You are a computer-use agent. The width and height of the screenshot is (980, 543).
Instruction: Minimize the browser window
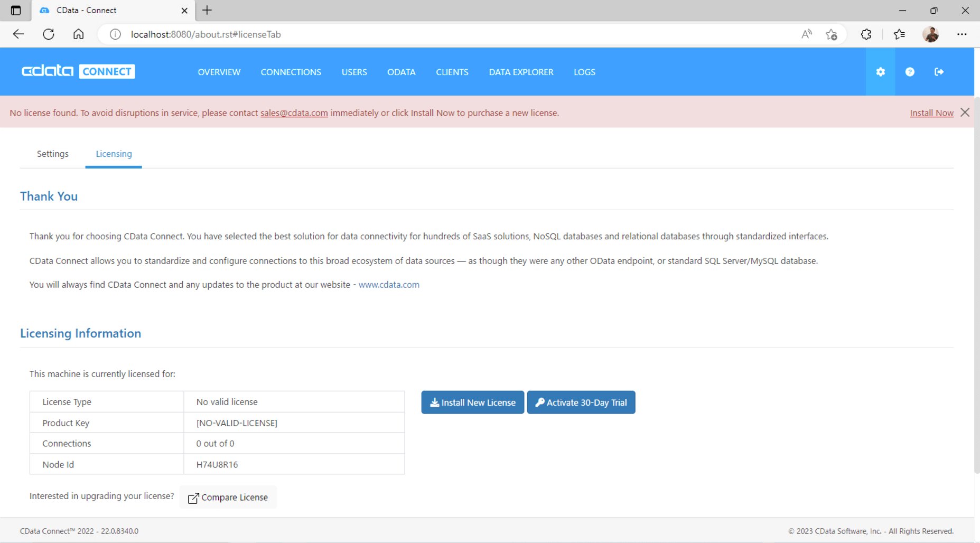(902, 10)
